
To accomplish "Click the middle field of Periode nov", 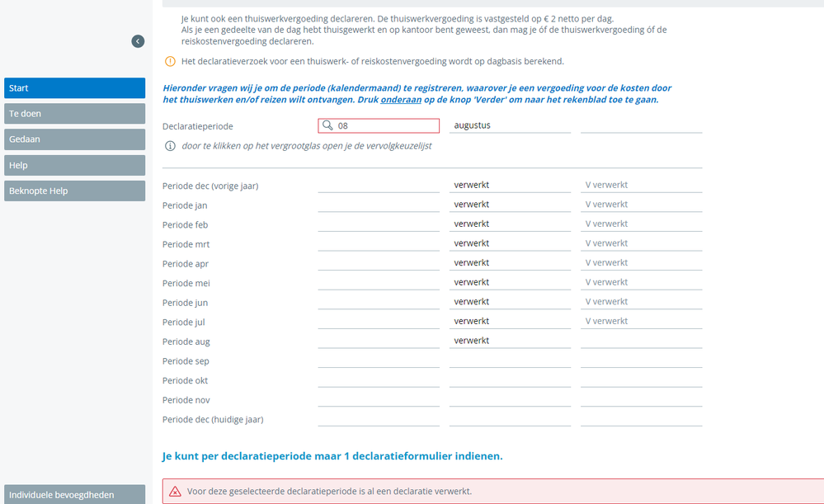I will click(x=510, y=399).
